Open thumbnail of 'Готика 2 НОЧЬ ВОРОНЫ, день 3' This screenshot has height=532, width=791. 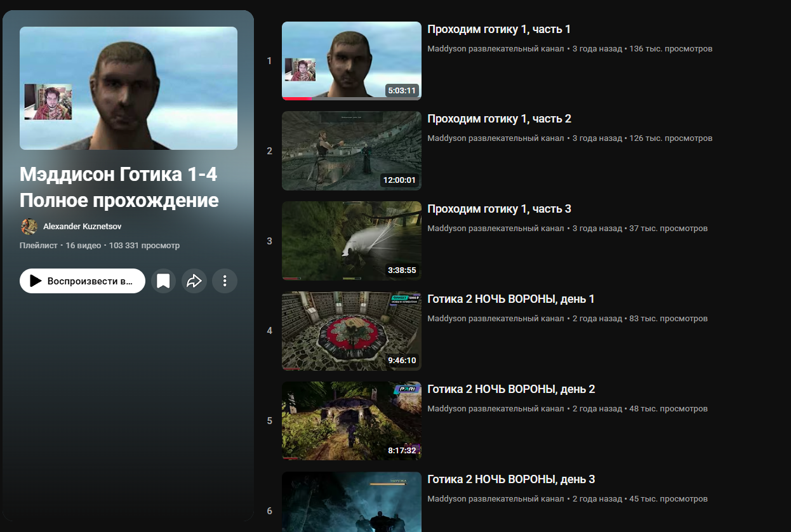[352, 502]
